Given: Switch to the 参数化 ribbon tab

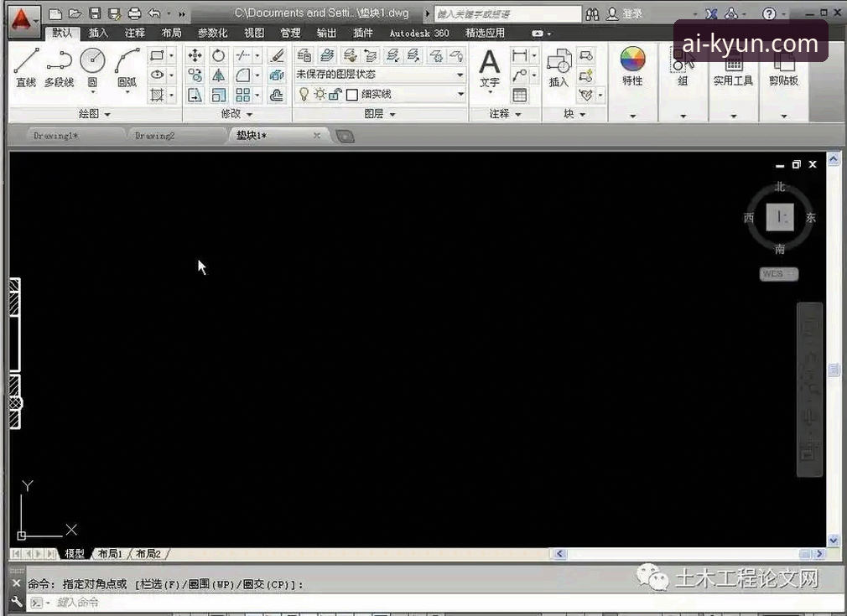Looking at the screenshot, I should (x=212, y=33).
